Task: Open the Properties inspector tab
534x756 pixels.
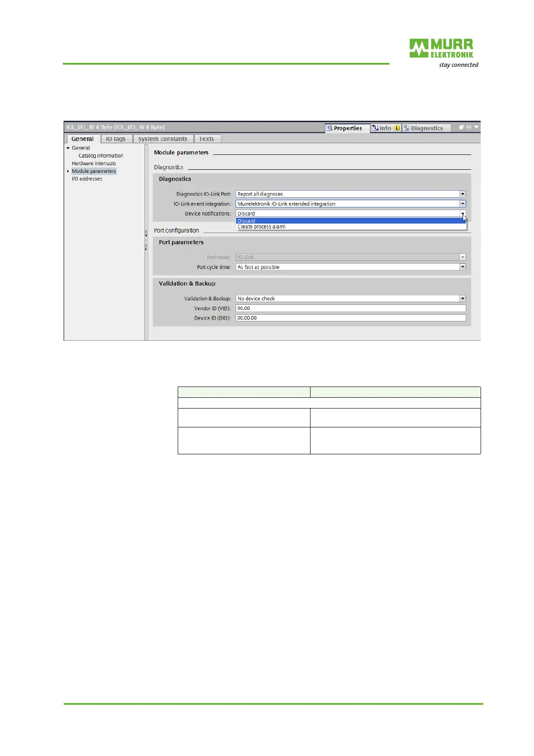Action: (347, 128)
